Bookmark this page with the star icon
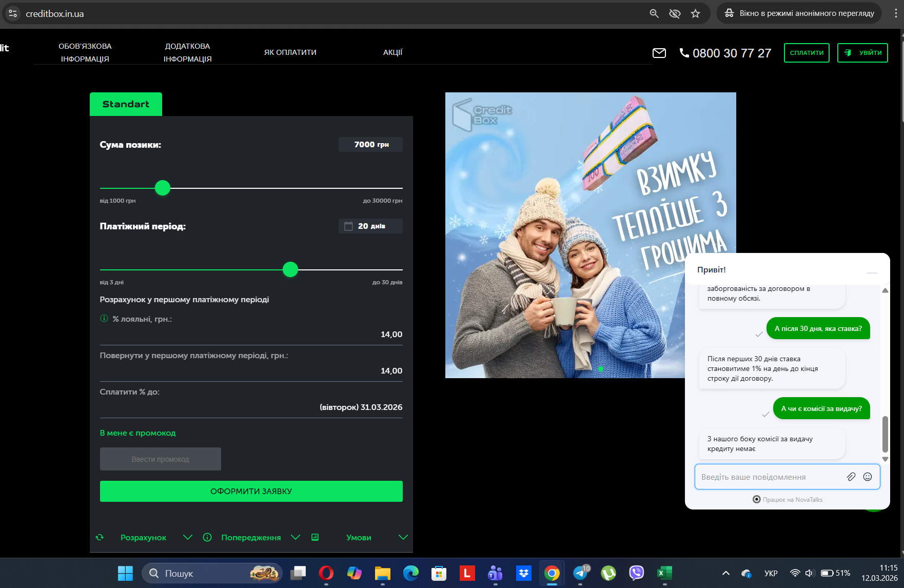The height and width of the screenshot is (588, 904). pyautogui.click(x=695, y=13)
